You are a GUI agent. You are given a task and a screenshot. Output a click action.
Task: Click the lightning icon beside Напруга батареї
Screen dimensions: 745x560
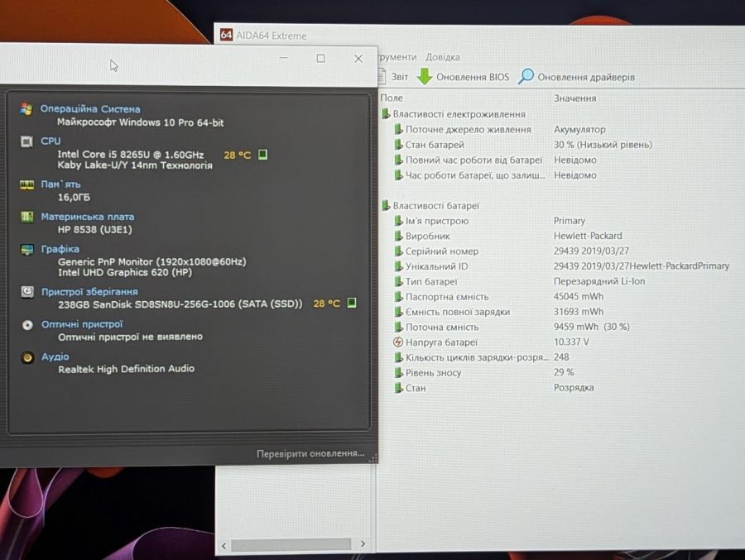click(x=398, y=342)
